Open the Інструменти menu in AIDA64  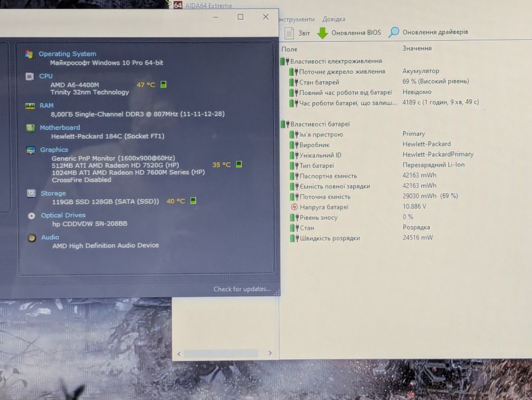point(297,19)
